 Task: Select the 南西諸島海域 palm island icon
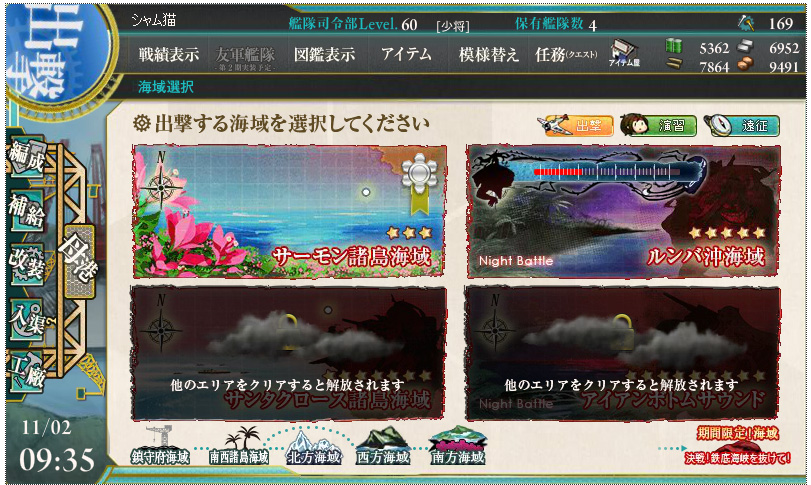(239, 446)
